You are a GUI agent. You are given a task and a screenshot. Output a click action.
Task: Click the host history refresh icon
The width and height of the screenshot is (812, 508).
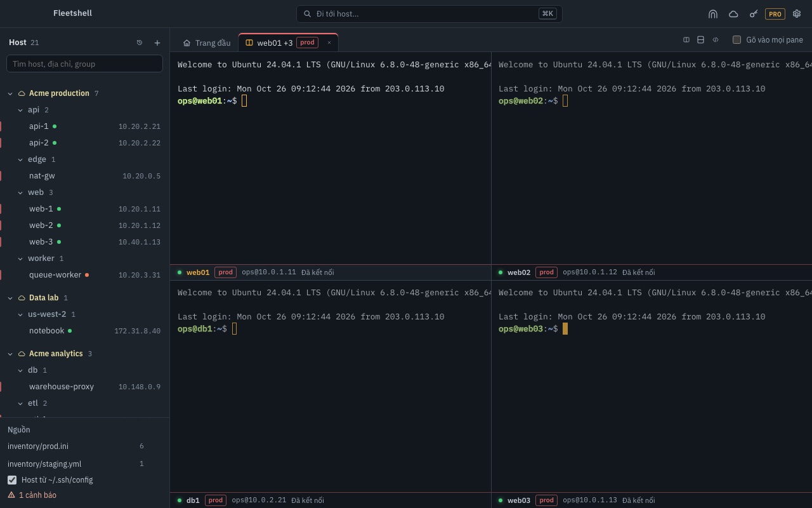[x=140, y=43]
